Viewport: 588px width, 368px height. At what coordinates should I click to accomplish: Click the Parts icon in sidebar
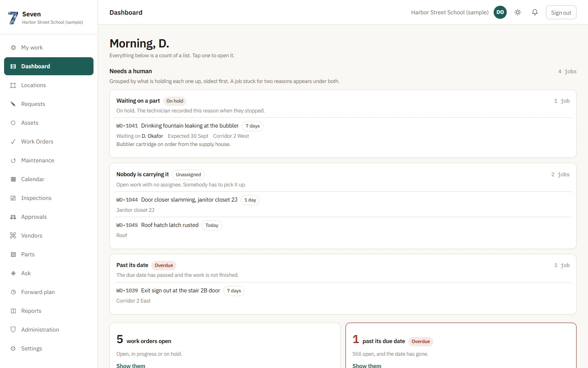click(x=13, y=254)
